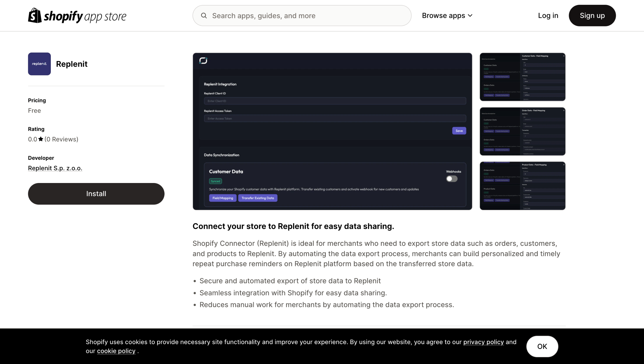
Task: Open the main Replenit Integration screenshot
Action: point(332,131)
